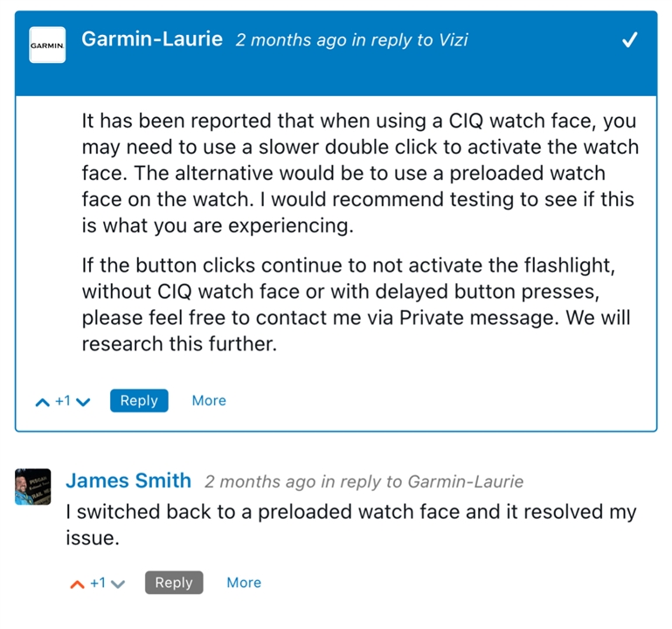Open Garmin-Laurie's profile name link
The image size is (672, 629).
[152, 39]
